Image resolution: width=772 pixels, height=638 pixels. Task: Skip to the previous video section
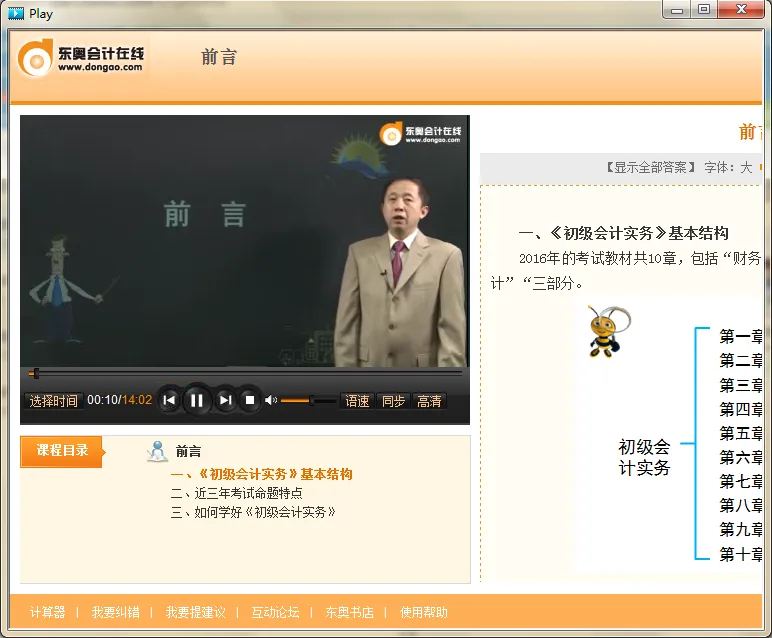click(x=169, y=400)
